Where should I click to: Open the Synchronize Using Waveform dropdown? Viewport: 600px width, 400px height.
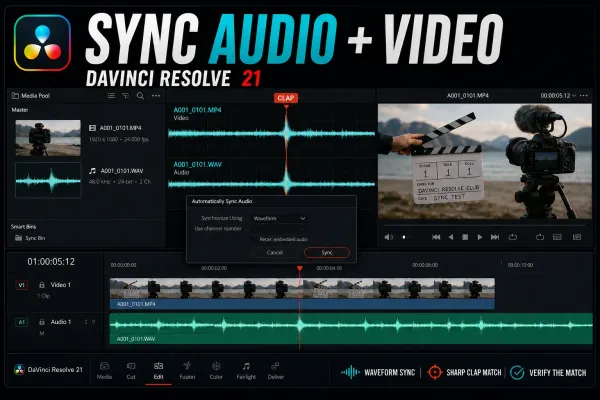(279, 218)
